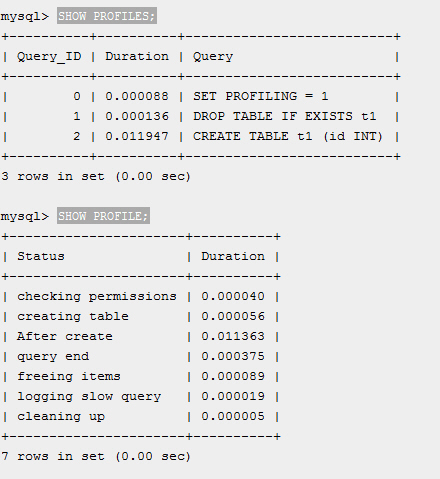Click the 0.011363 duration value
This screenshot has height=479, width=440.
click(x=233, y=336)
